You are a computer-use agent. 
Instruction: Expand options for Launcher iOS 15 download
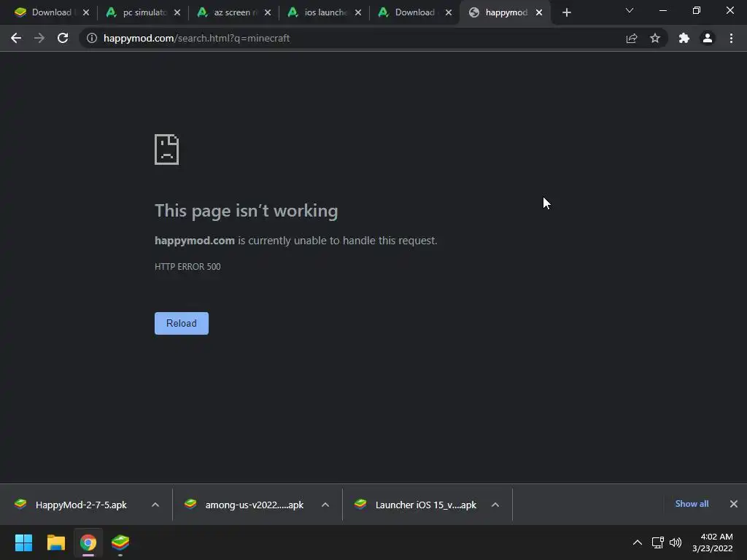[495, 505]
